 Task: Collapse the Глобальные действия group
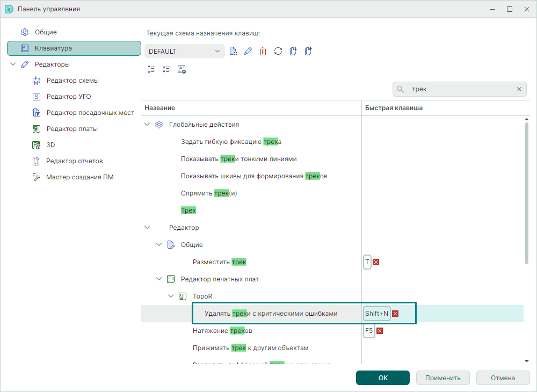pyautogui.click(x=148, y=125)
